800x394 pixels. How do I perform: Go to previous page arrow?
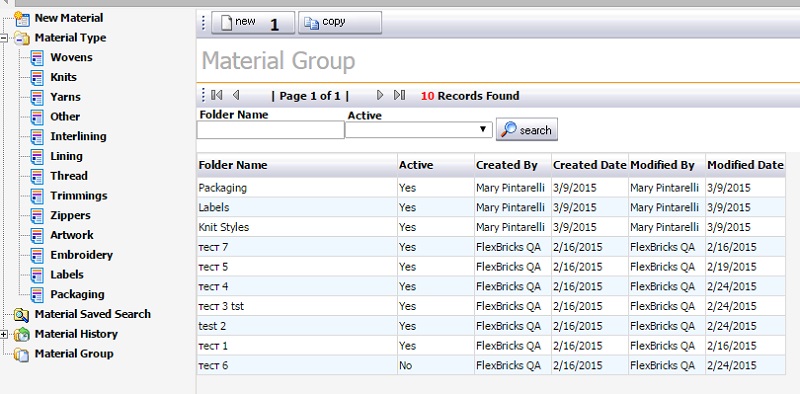(x=236, y=95)
